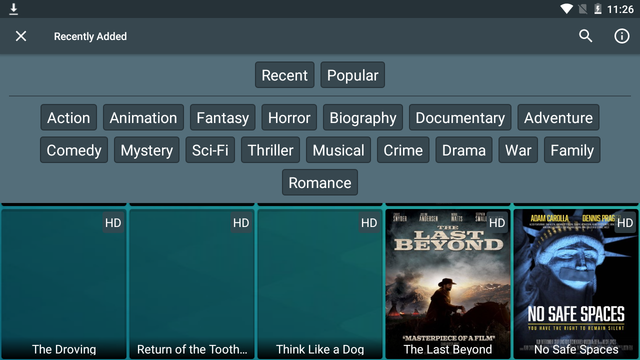Tap the battery status icon
This screenshot has width=640, height=360.
[598, 9]
